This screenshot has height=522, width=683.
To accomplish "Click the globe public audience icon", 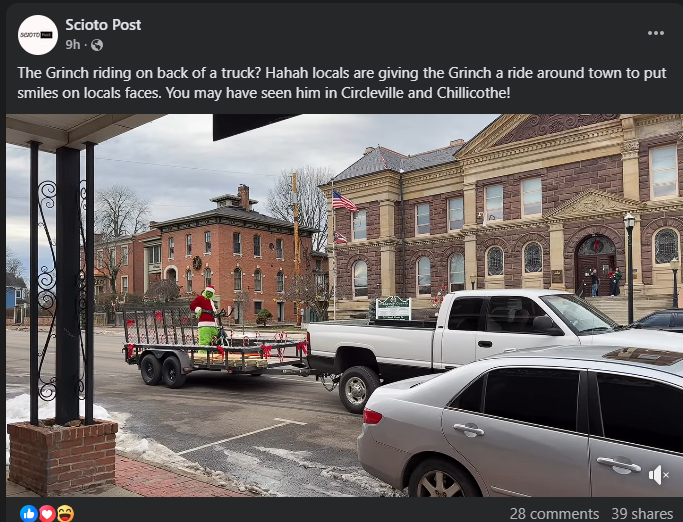I will click(97, 45).
